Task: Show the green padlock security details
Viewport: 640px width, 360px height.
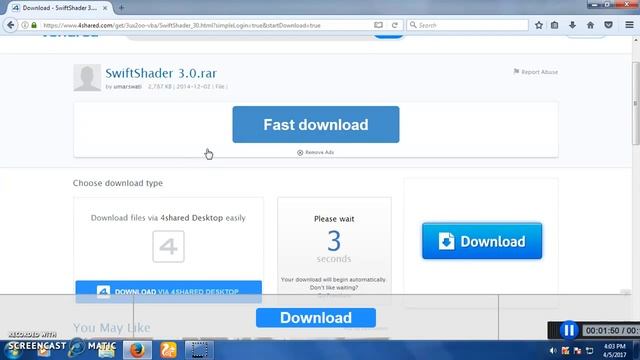Action: click(34, 25)
